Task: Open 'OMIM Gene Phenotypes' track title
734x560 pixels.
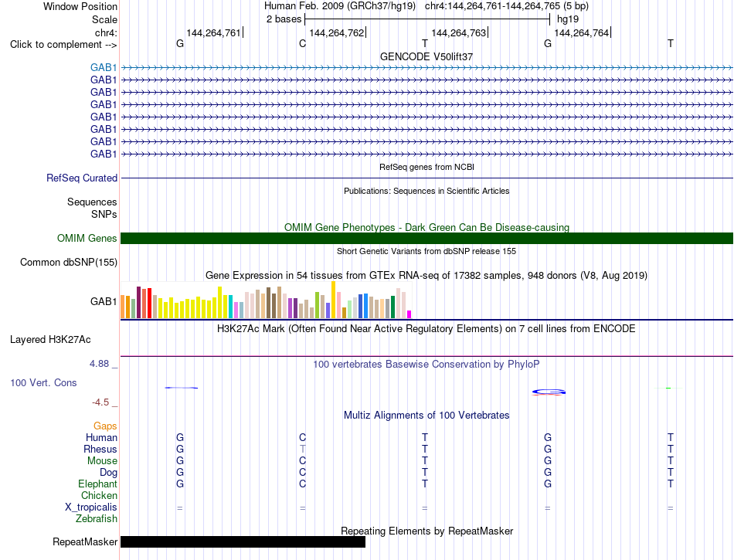Action: (426, 227)
